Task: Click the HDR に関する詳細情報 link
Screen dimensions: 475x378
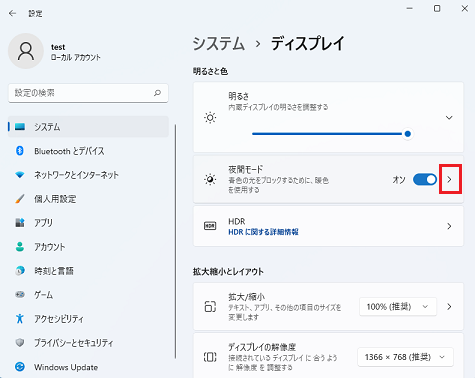Action: (263, 232)
